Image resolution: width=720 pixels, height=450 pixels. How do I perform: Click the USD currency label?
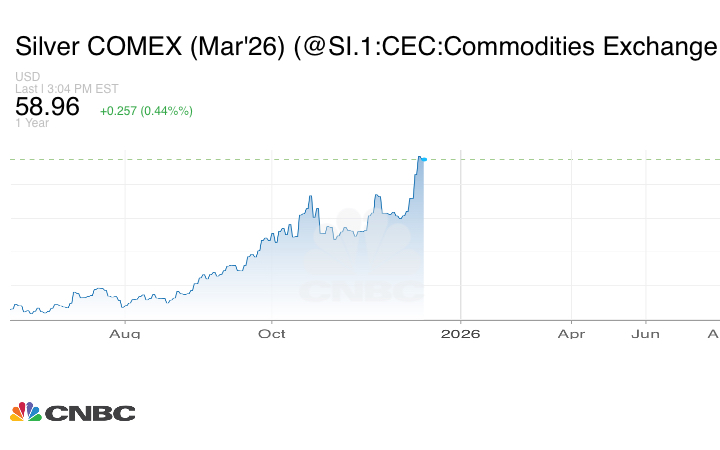coord(28,77)
